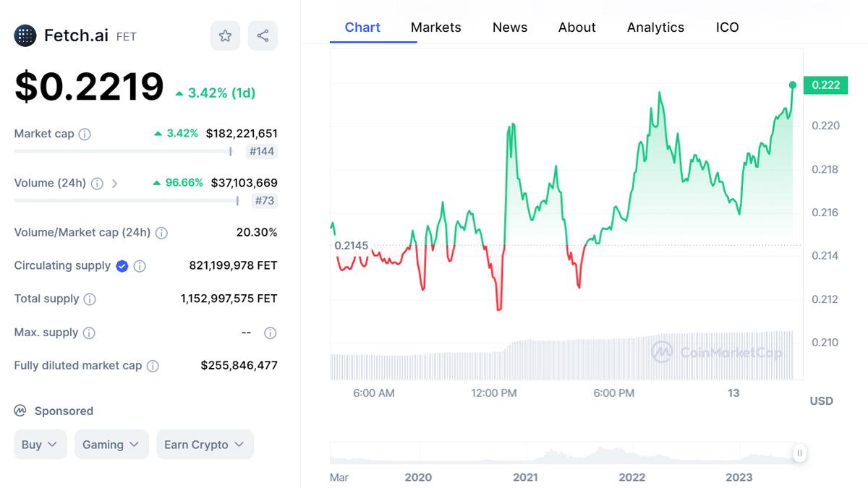Viewport: 868px width, 488px height.
Task: Open info icon beside Max. supply label
Action: (89, 333)
